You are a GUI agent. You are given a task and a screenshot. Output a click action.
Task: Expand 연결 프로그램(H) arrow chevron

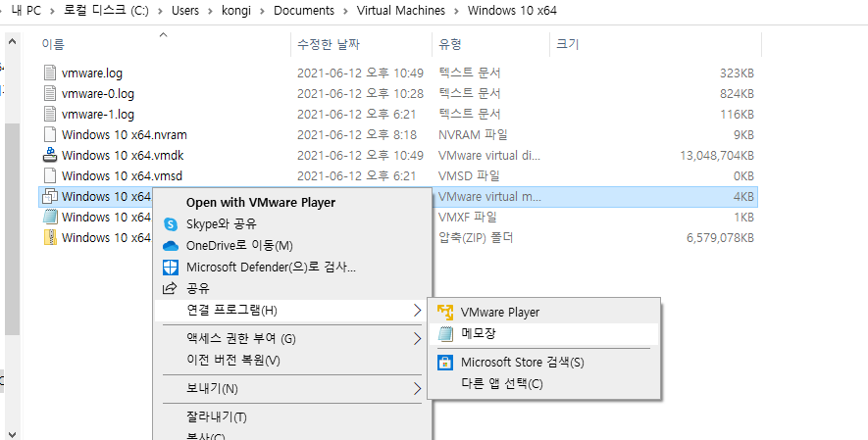click(417, 311)
